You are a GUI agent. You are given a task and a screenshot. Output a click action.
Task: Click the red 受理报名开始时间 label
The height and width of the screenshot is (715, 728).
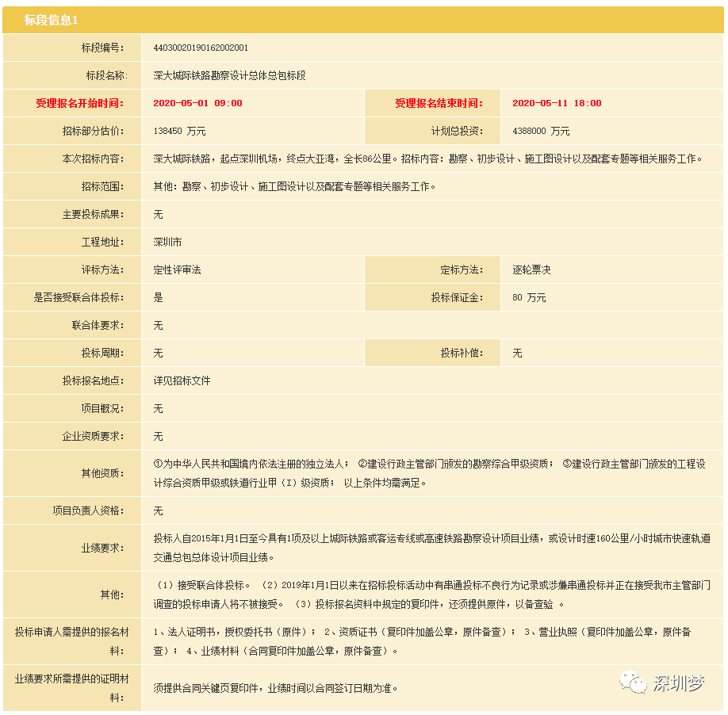(80, 103)
